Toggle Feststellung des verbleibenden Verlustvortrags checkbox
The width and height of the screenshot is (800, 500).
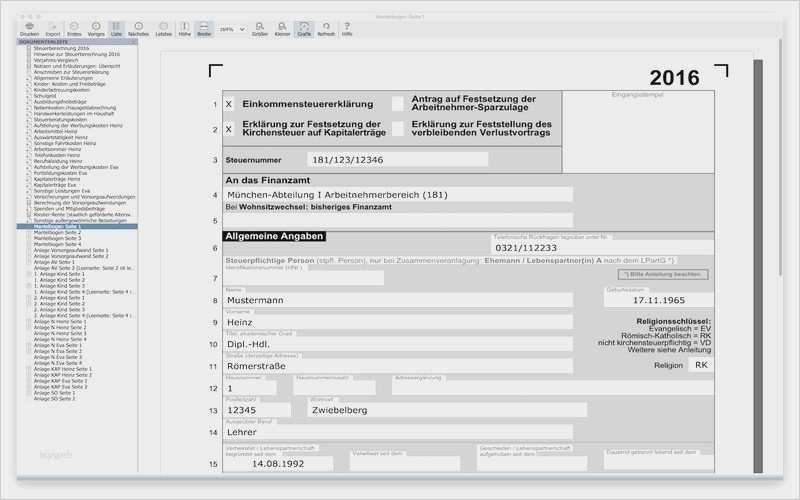(x=397, y=129)
